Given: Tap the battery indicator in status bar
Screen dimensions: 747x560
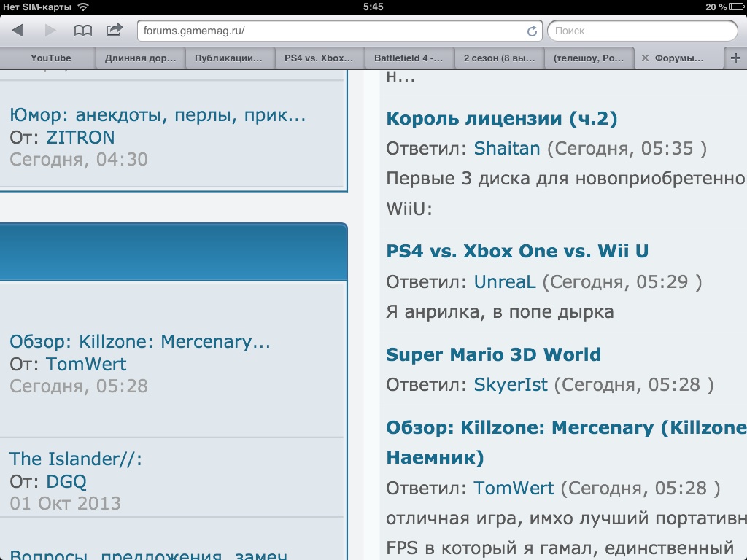Looking at the screenshot, I should pyautogui.click(x=737, y=7).
